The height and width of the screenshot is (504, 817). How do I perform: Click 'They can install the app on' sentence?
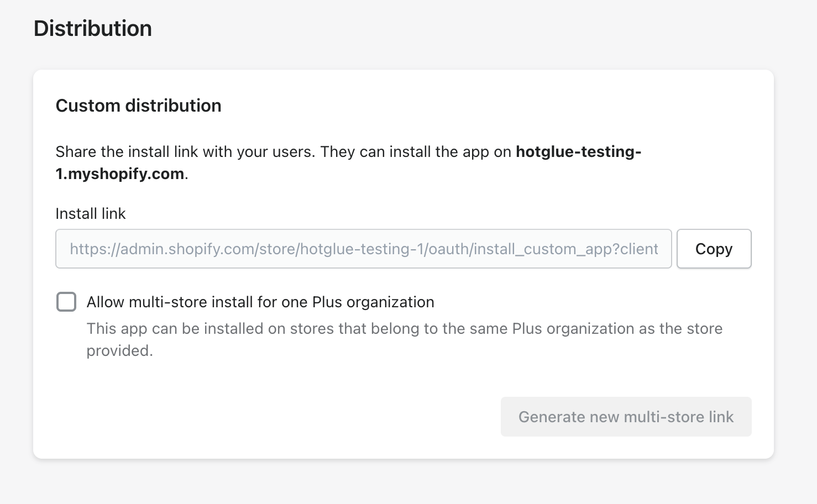416,151
